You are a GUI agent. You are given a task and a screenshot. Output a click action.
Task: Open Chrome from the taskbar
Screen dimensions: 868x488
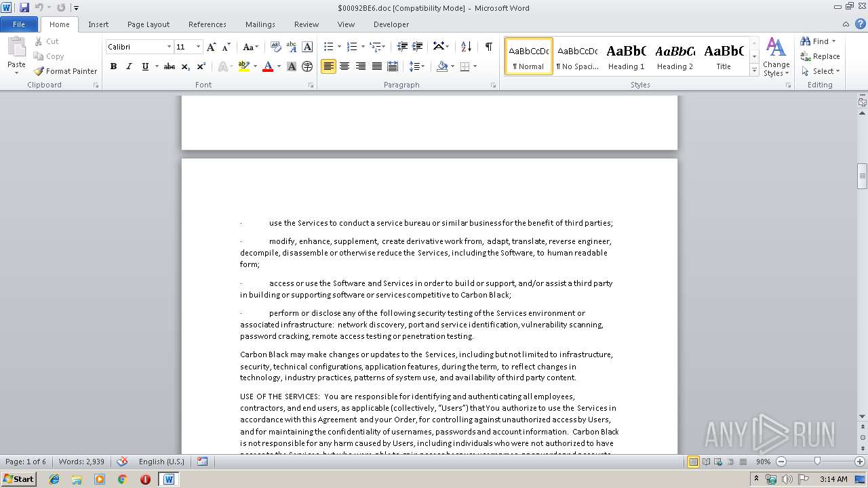pyautogui.click(x=122, y=479)
